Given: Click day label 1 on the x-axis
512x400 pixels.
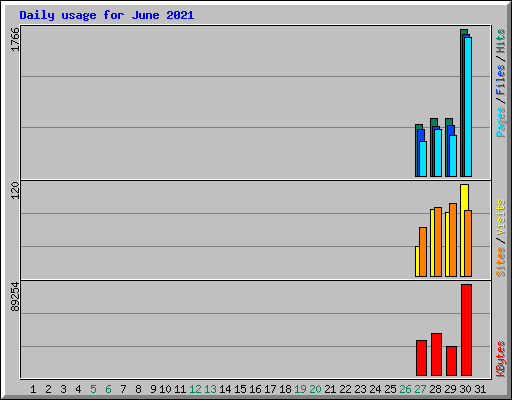Looking at the screenshot, I should (33, 389).
